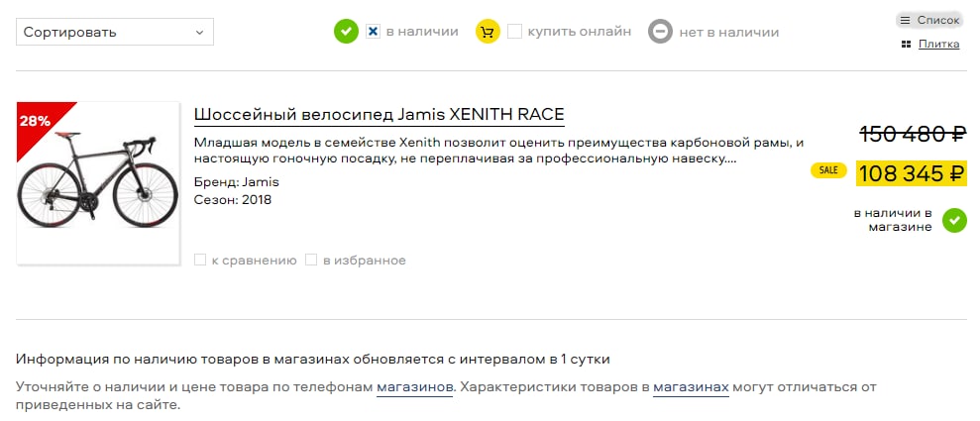Click the green in-stock checkmark icon in filters
The height and width of the screenshot is (421, 980).
pyautogui.click(x=346, y=32)
